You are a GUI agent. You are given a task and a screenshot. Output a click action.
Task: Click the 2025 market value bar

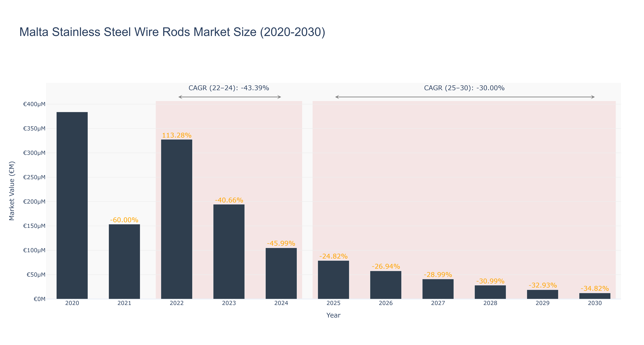333,280
